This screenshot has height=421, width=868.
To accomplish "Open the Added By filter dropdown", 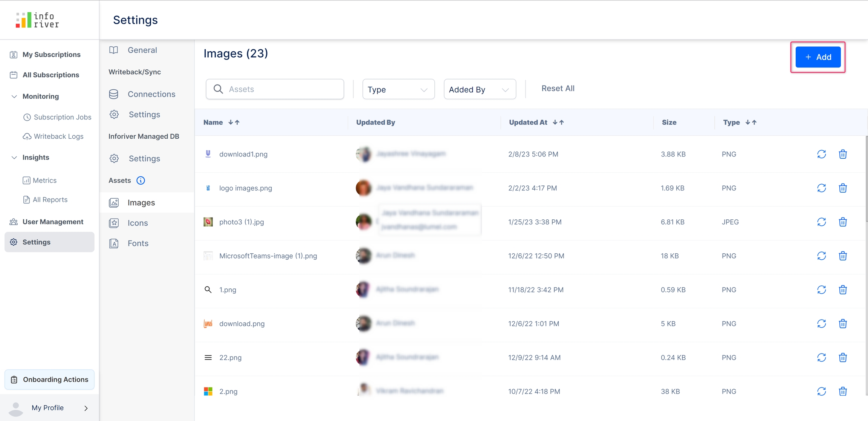I will (480, 89).
